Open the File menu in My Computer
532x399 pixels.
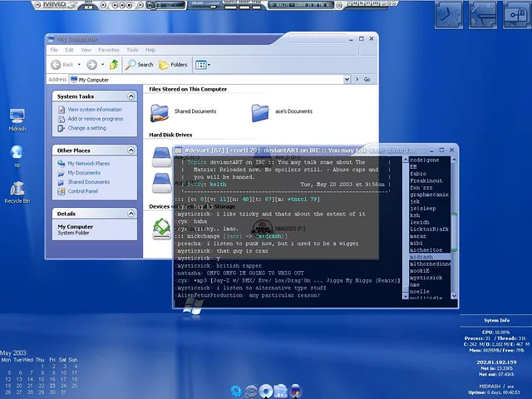[x=54, y=50]
